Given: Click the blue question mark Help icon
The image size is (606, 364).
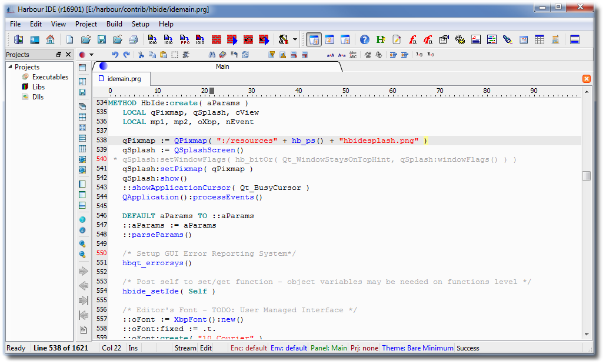Looking at the screenshot, I should click(x=365, y=40).
